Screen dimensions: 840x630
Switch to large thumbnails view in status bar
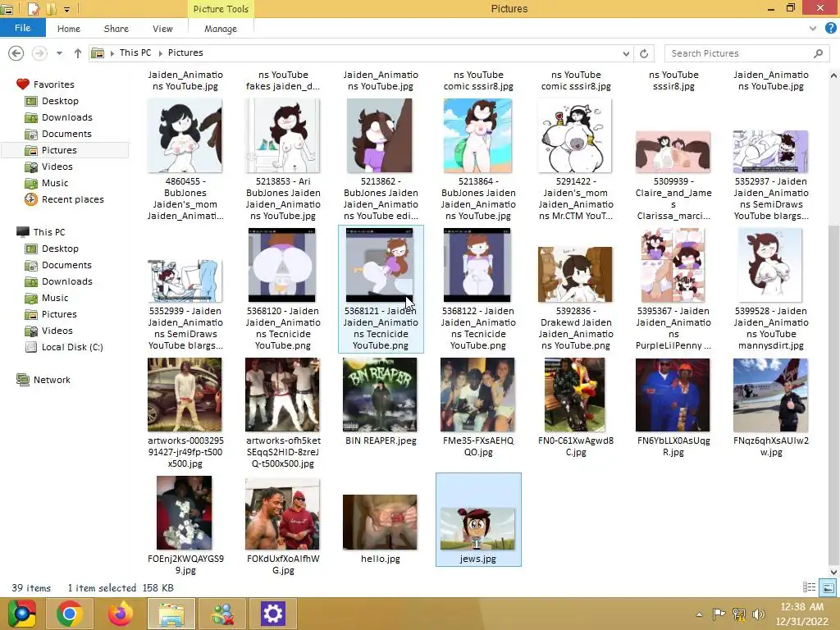829,587
